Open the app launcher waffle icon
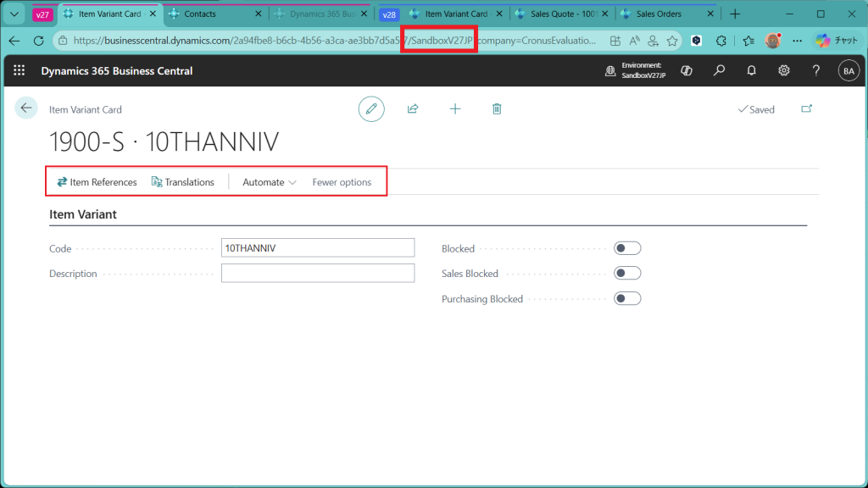 point(19,71)
